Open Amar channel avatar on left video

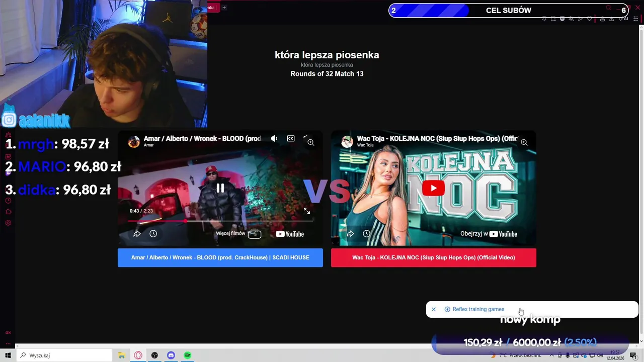(134, 142)
